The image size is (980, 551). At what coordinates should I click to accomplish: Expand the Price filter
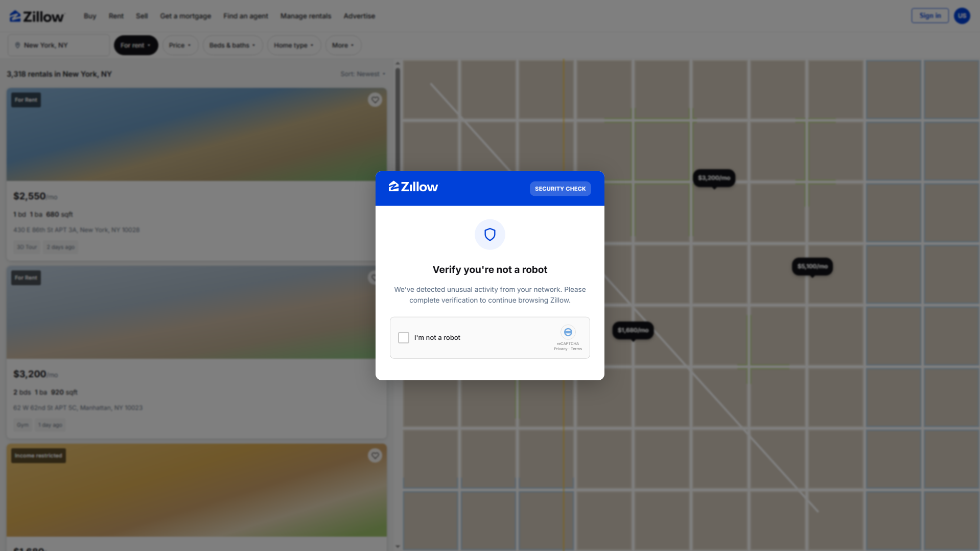pyautogui.click(x=180, y=45)
